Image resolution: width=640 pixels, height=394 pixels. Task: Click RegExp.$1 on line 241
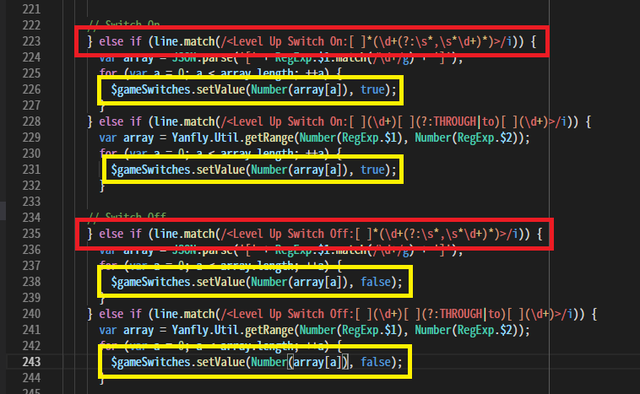pos(369,330)
